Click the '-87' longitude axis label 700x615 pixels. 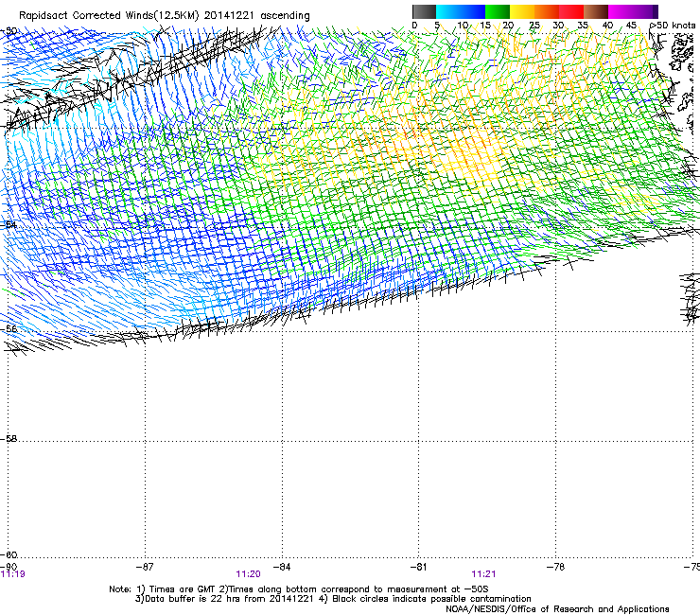(145, 567)
